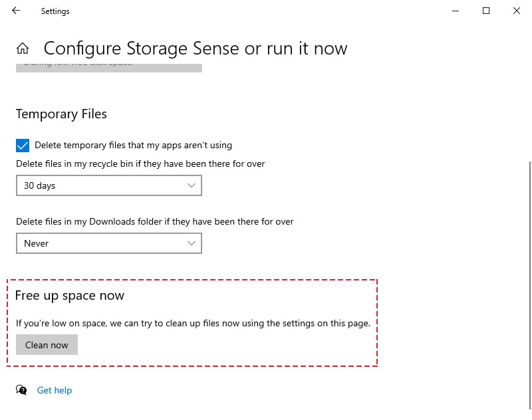
Task: Select the Free up space now heading
Action: 69,295
